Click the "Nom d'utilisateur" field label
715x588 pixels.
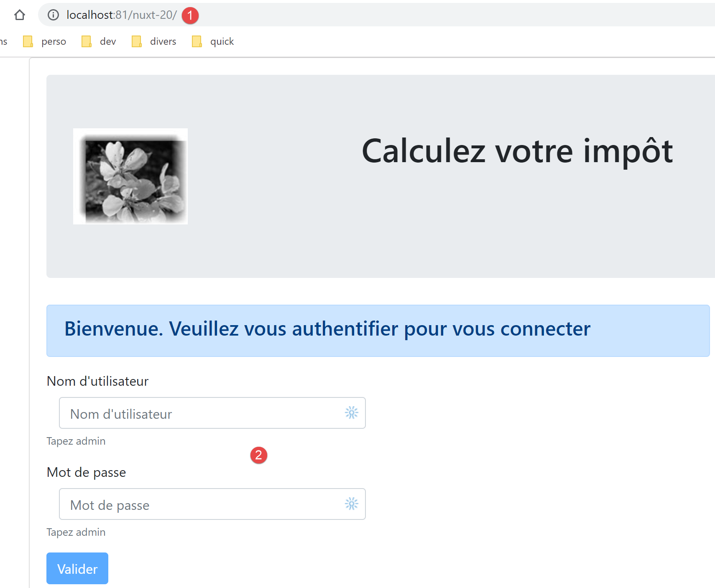(x=97, y=381)
